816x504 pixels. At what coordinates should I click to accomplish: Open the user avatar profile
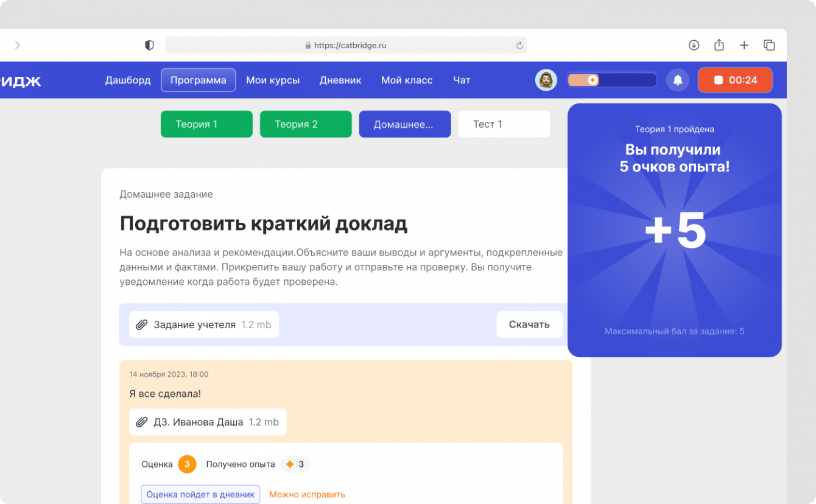point(546,80)
